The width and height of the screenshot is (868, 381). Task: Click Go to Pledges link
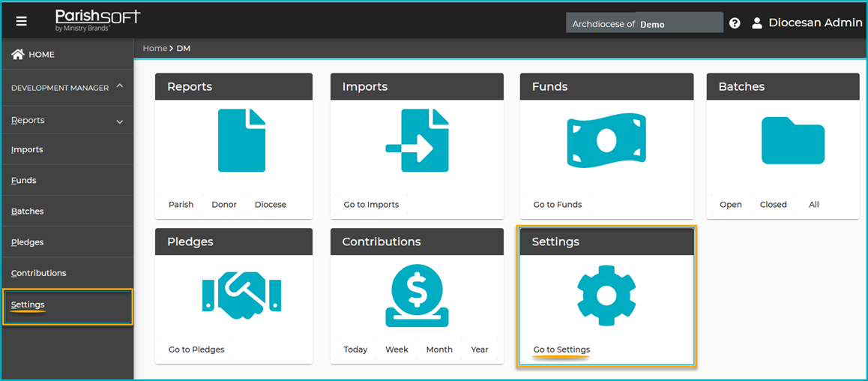tap(196, 350)
